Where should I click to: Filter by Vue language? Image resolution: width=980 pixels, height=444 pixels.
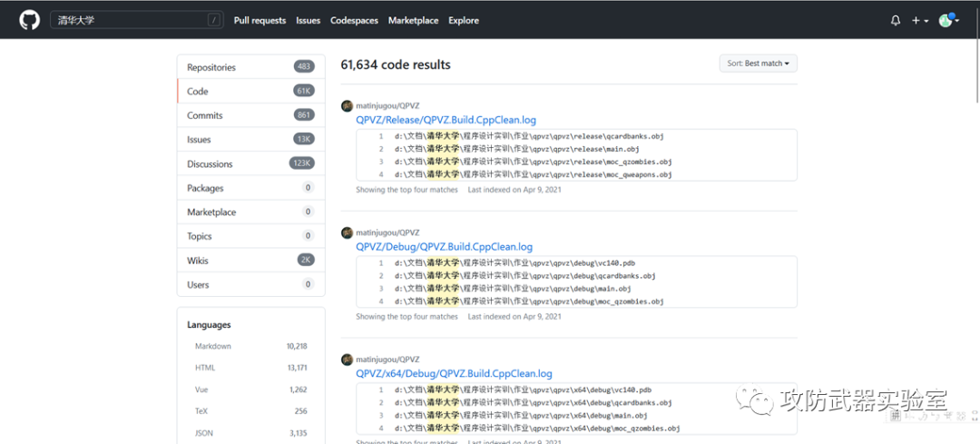coord(250,389)
